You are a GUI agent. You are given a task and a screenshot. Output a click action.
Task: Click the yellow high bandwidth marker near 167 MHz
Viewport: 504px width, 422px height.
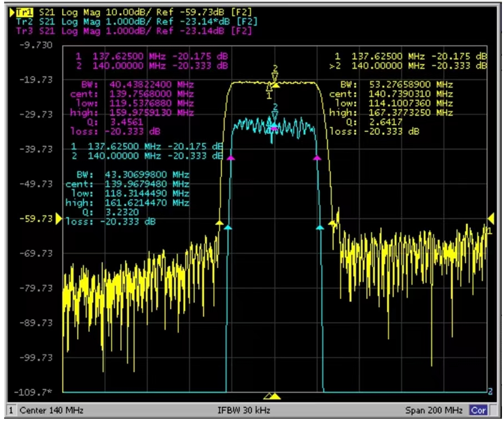[332, 223]
